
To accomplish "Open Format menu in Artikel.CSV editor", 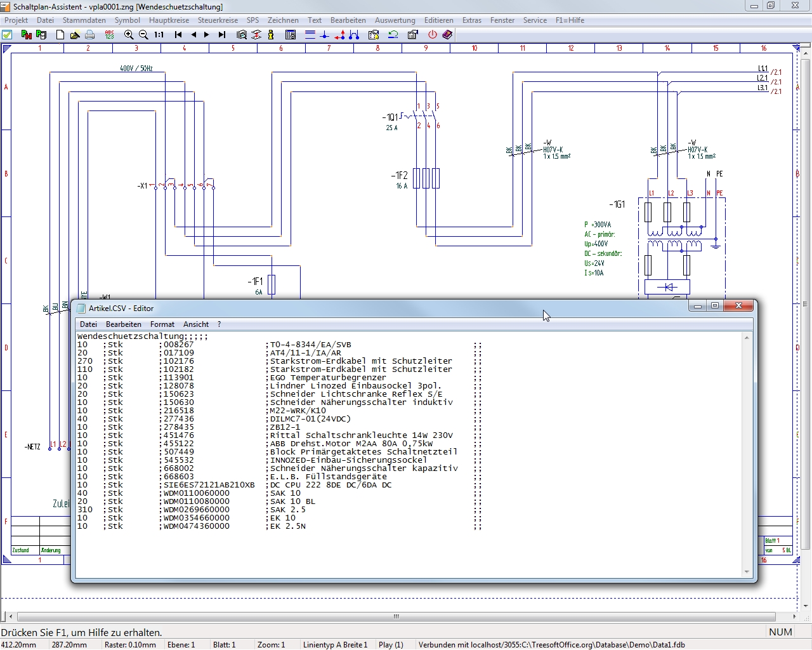I will (162, 324).
